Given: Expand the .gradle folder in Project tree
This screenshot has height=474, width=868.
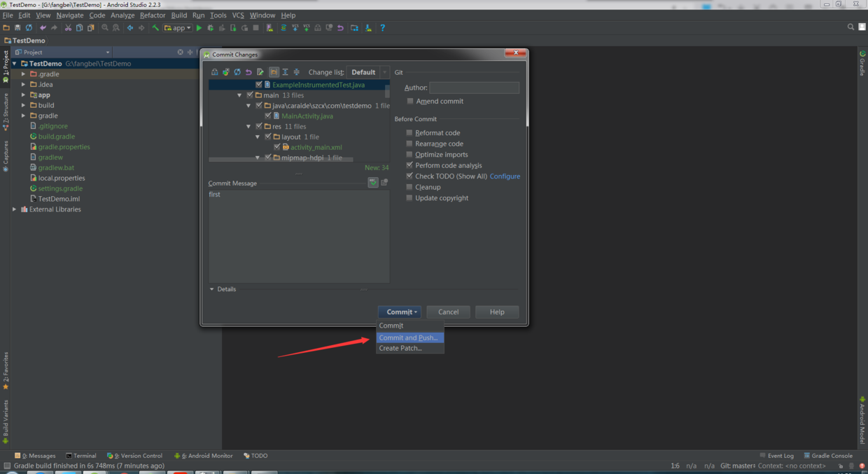Looking at the screenshot, I should [x=23, y=74].
